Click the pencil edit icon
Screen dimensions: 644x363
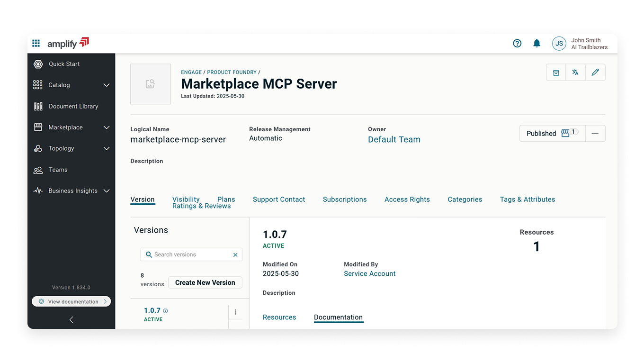point(595,73)
